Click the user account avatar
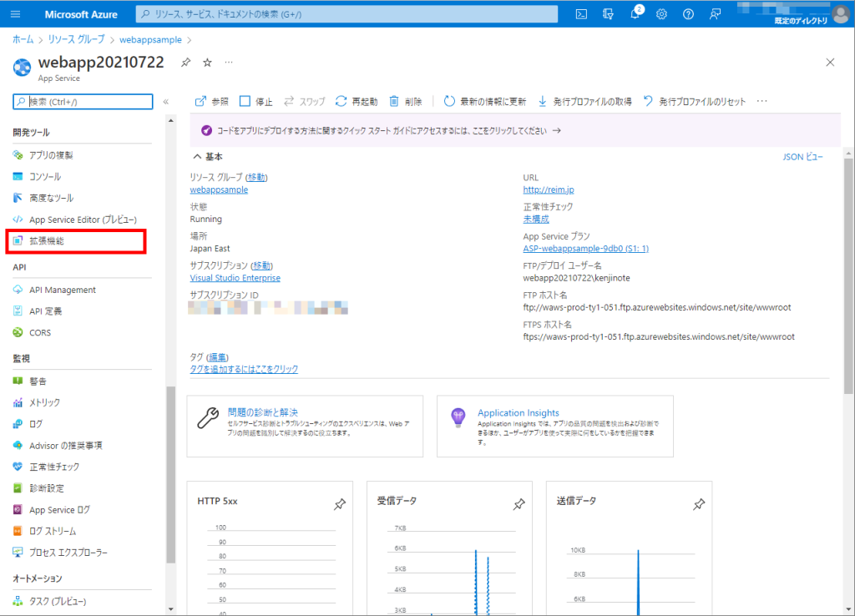 coord(842,14)
